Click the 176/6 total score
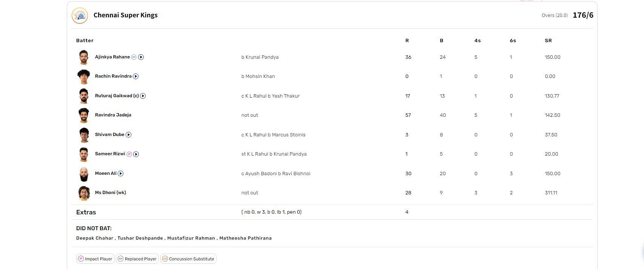The height and width of the screenshot is (269, 644). click(583, 15)
